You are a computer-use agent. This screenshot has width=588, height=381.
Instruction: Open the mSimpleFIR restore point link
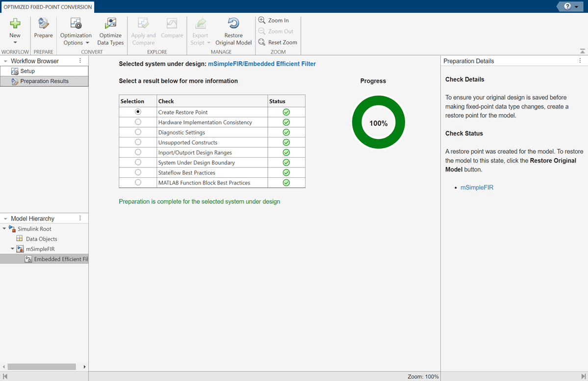(477, 188)
